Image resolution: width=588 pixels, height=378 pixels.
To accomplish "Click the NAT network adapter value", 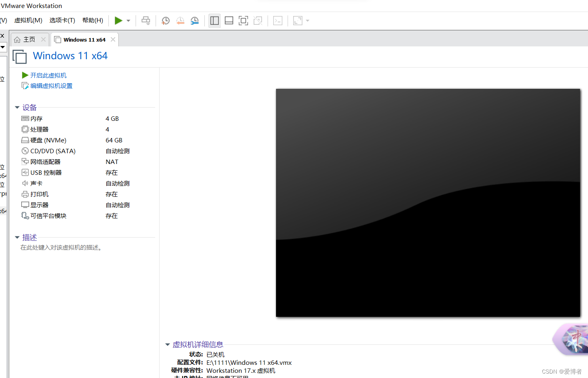I will (112, 162).
